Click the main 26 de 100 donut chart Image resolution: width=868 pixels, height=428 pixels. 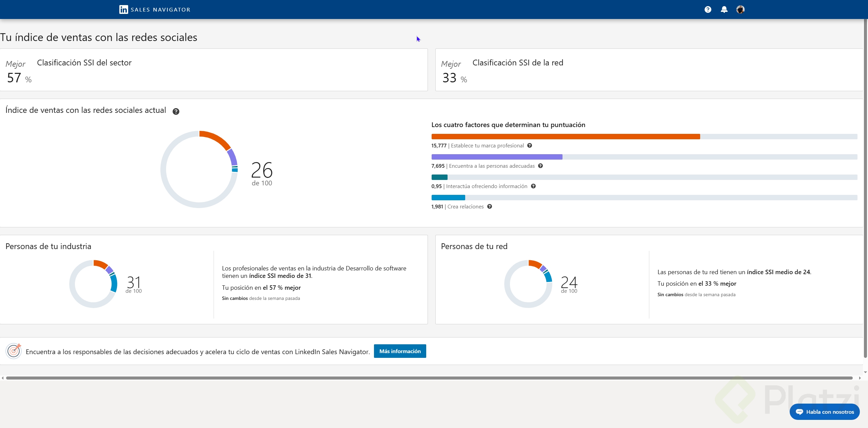coord(199,169)
